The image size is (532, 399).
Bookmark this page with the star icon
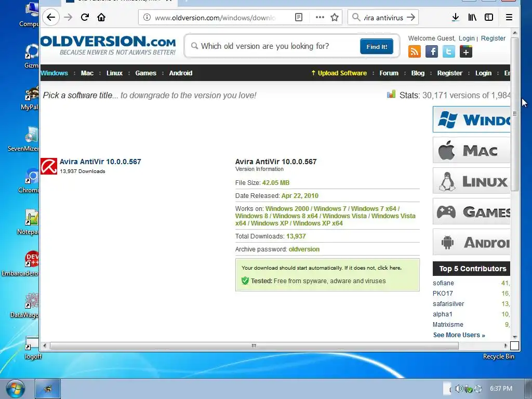coord(335,17)
